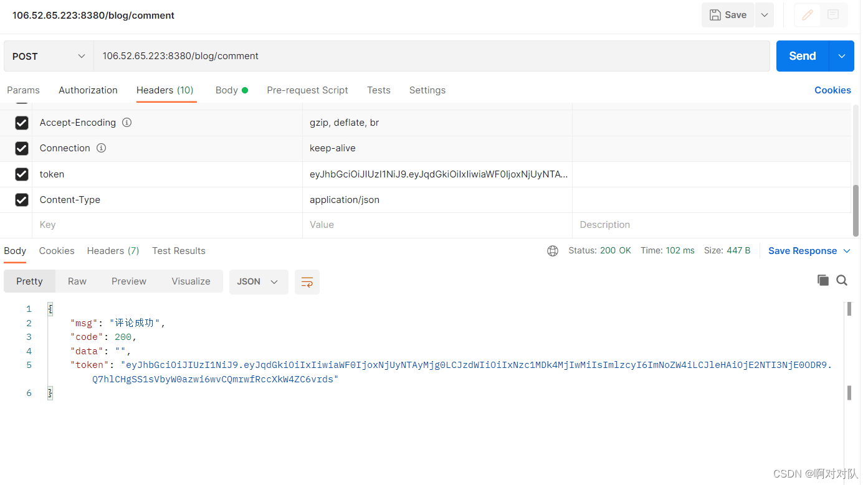Click the "code": 200 response line
Screen dimensions: 868x485
(x=103, y=337)
